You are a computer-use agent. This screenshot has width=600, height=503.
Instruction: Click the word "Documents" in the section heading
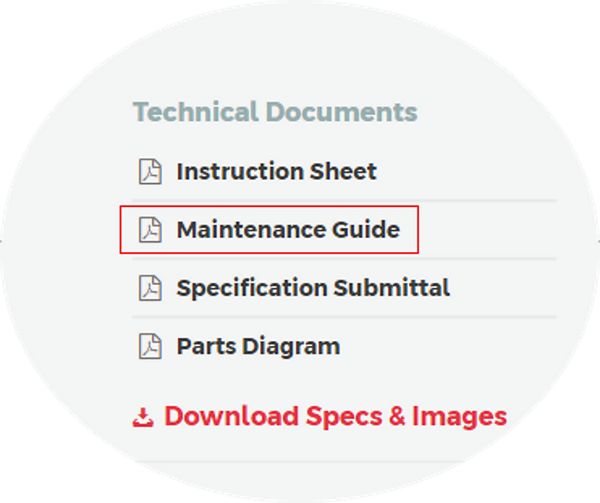(x=341, y=112)
